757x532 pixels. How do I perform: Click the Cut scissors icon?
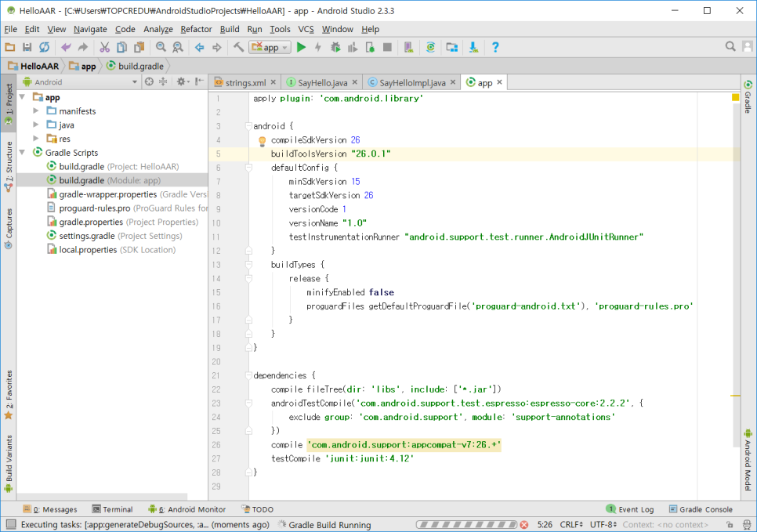click(x=104, y=47)
